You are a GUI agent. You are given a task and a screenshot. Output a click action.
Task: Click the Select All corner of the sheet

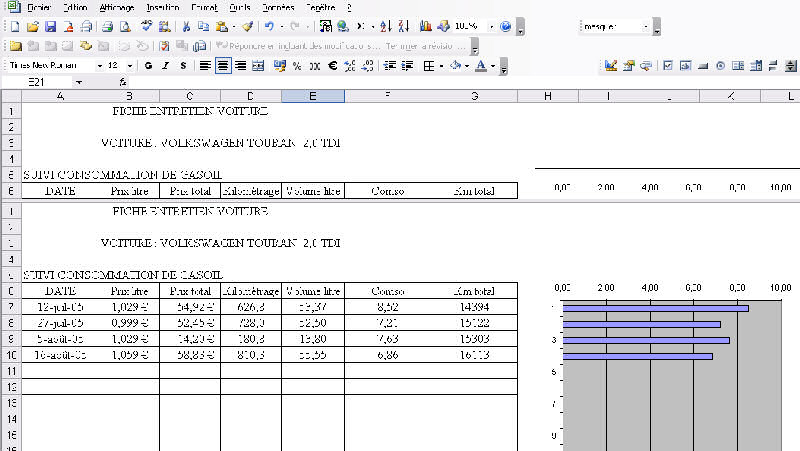point(11,96)
